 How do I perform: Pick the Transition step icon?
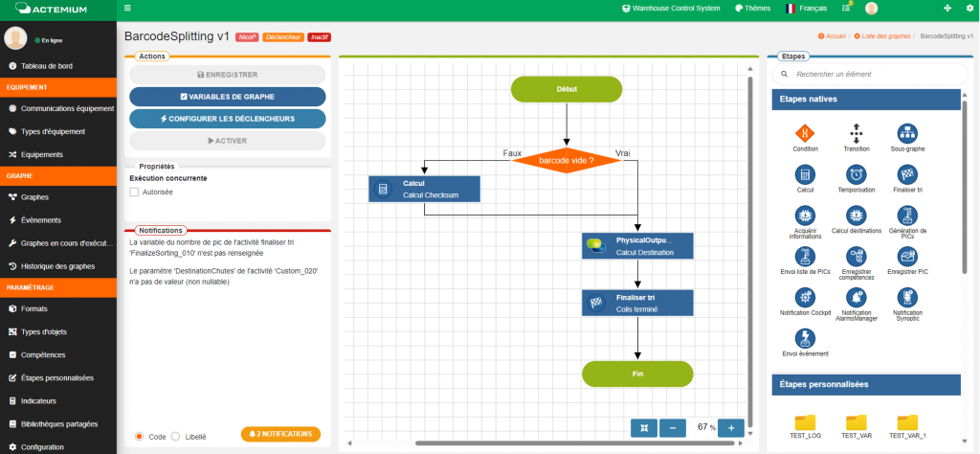(857, 133)
